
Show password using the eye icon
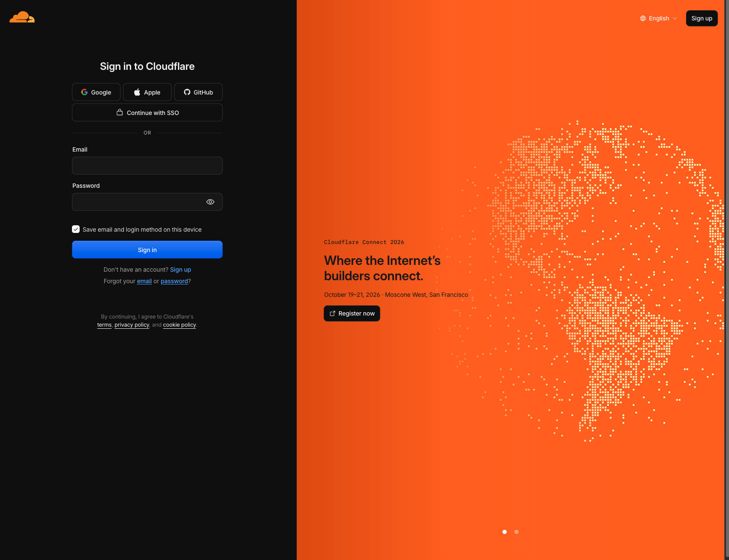point(210,202)
